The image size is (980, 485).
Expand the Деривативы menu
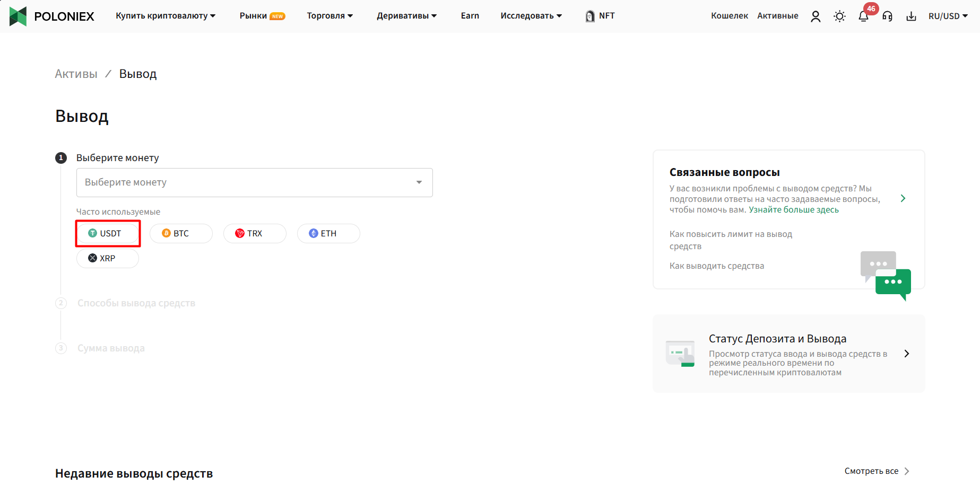pos(407,16)
